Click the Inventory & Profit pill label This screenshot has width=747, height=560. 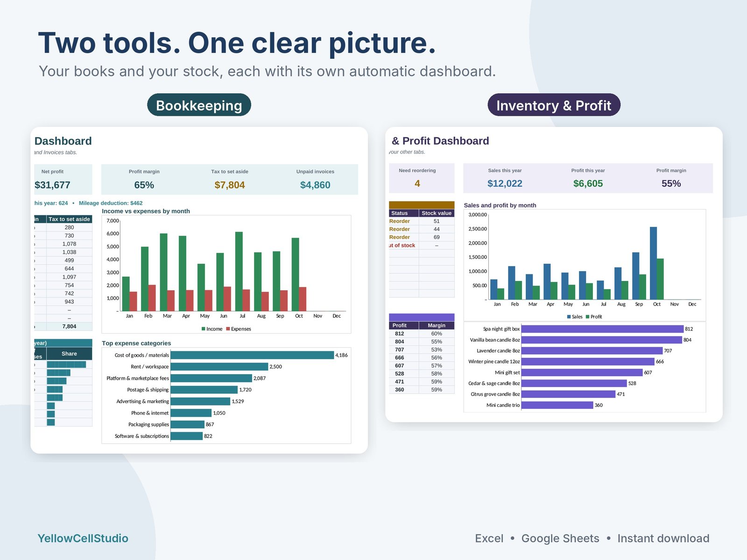(x=554, y=105)
